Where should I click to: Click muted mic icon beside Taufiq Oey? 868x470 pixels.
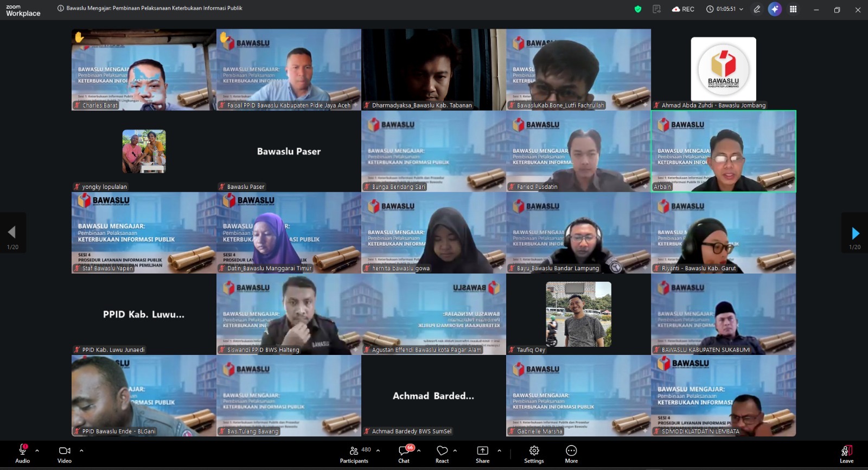pos(512,350)
